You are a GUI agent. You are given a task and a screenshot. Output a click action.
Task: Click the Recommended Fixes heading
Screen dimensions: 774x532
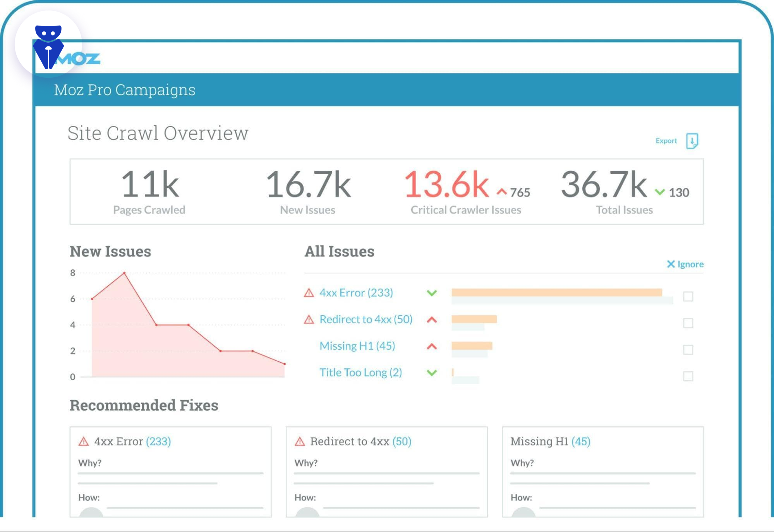point(144,405)
